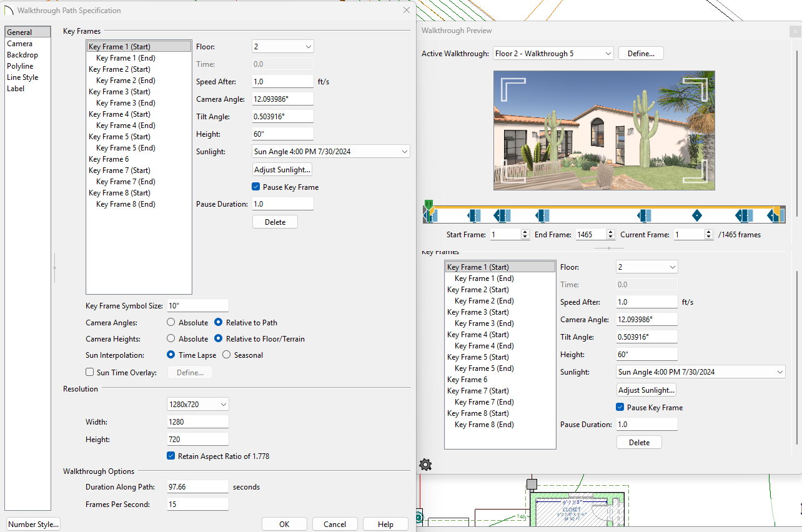Click the green pause playhead marker on timeline
Image resolution: width=802 pixels, height=532 pixels.
[428, 205]
